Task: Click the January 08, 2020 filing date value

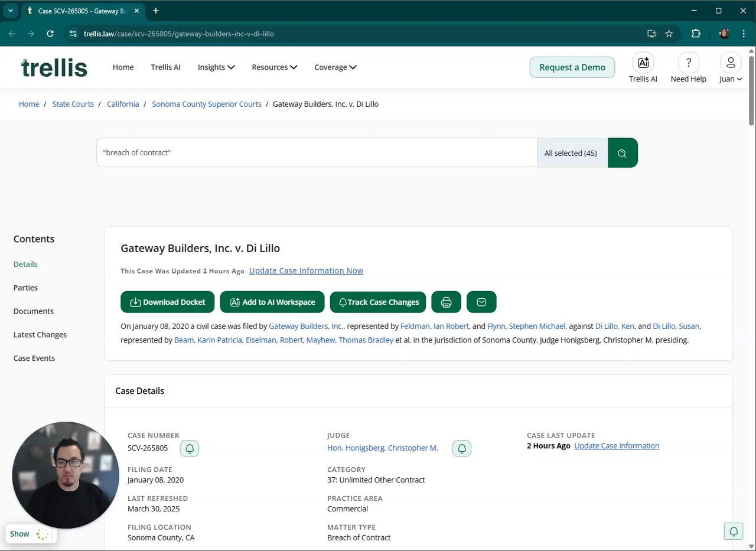Action: (155, 480)
